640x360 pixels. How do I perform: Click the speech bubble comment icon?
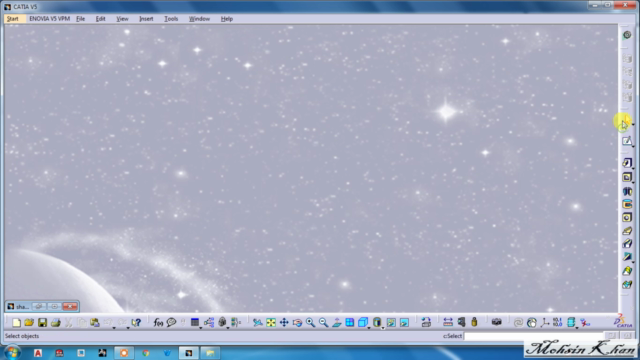tap(171, 322)
